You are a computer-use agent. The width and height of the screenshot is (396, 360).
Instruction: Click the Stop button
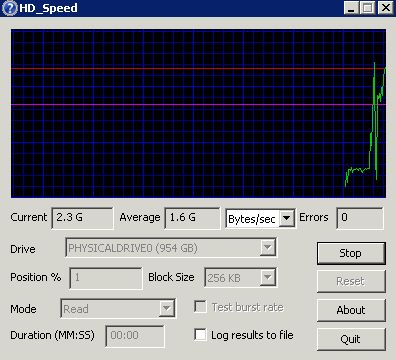(x=351, y=253)
